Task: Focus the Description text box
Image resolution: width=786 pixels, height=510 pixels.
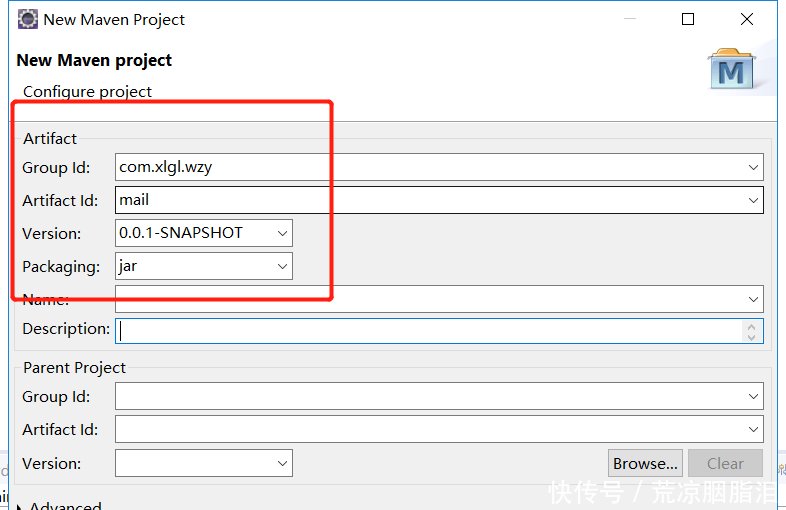Action: pyautogui.click(x=430, y=330)
